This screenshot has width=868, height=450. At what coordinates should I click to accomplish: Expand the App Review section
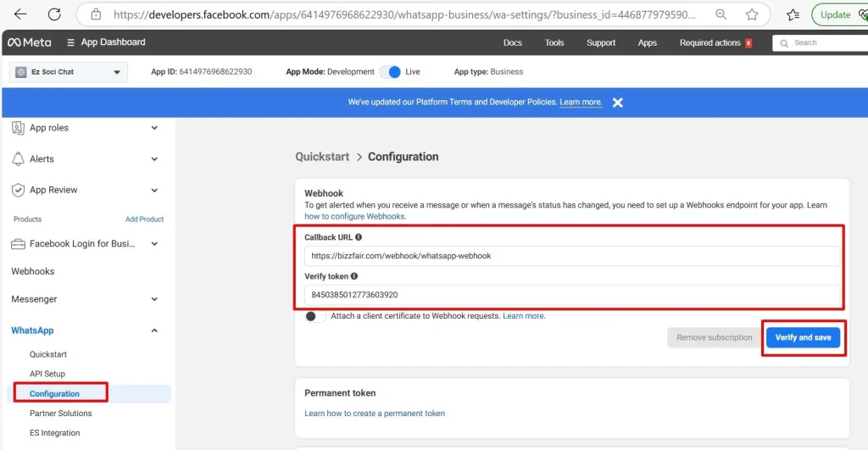[x=154, y=190]
